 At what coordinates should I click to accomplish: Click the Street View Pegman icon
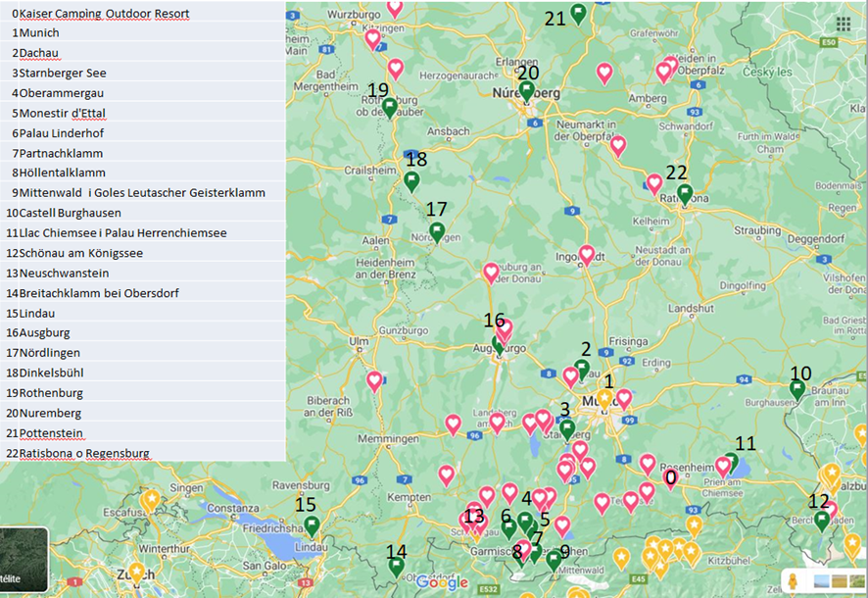click(x=793, y=581)
